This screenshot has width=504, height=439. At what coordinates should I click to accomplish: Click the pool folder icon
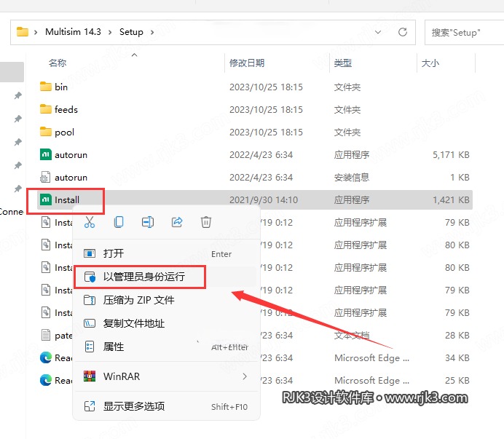tap(46, 132)
